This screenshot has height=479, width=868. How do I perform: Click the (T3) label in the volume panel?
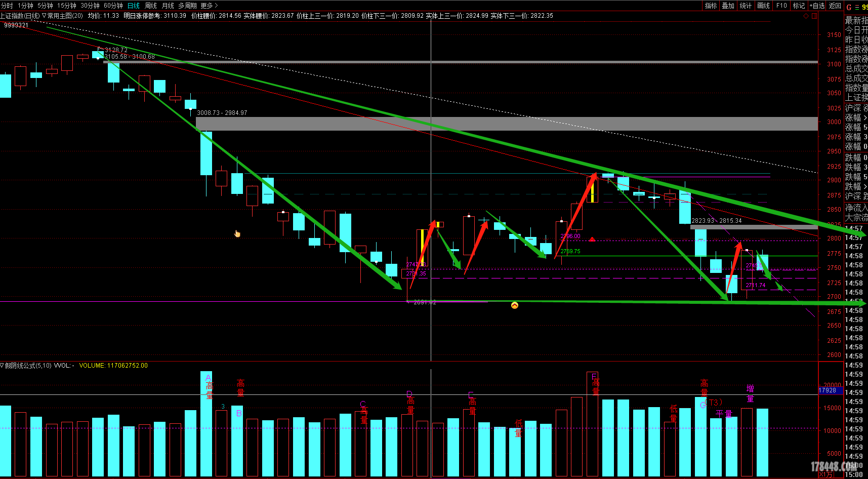tap(713, 403)
